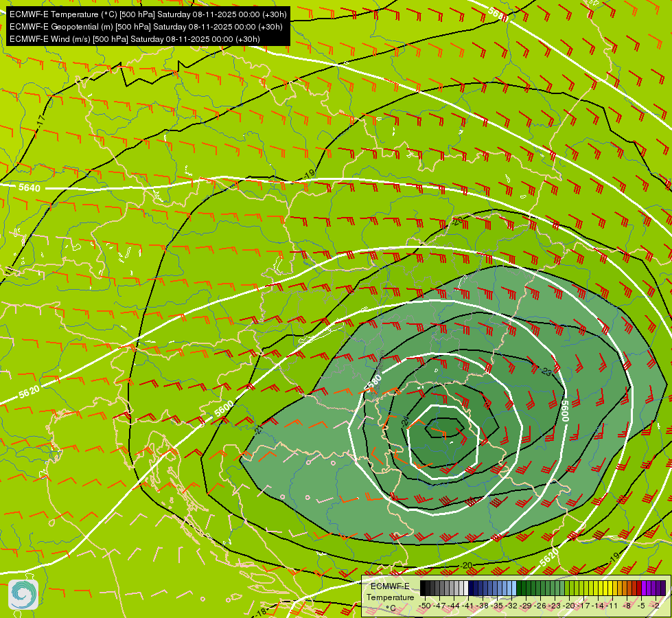
Task: Click the vertical 5600 label east of the low
Action: 565,411
